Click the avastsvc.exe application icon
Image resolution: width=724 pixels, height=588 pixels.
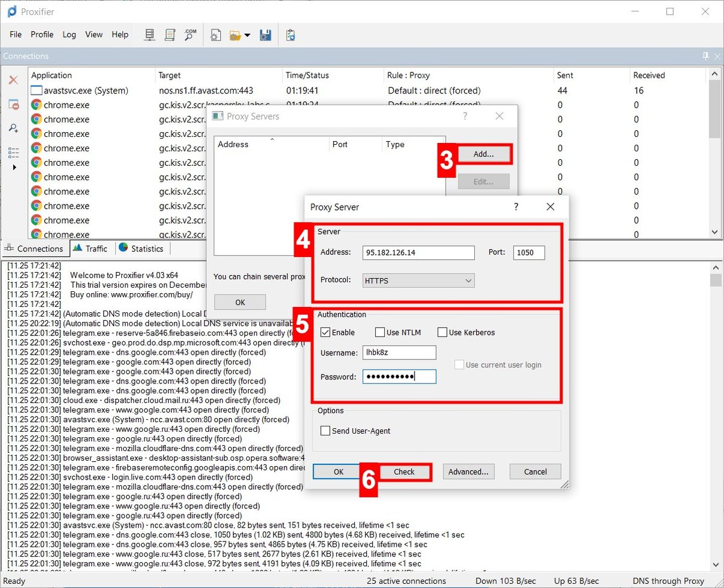tap(36, 90)
